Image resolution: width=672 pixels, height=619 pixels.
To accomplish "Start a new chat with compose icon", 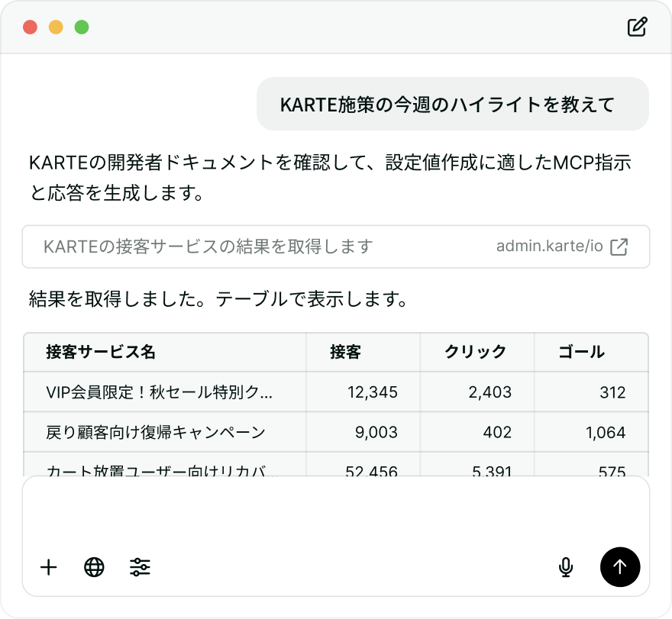I will coord(637,27).
